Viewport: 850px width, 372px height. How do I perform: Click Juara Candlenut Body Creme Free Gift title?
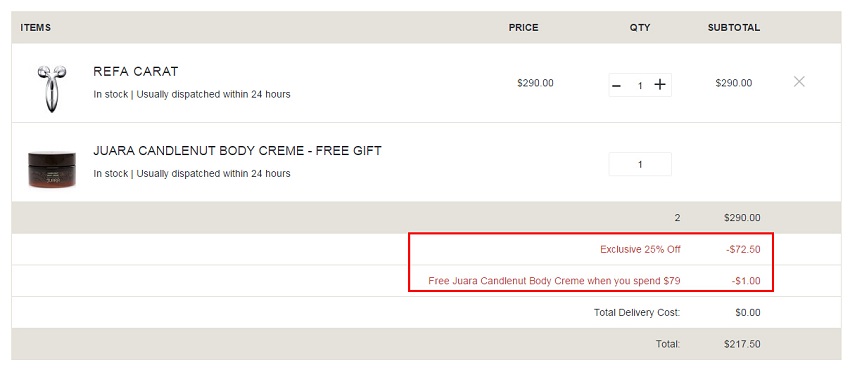click(237, 151)
